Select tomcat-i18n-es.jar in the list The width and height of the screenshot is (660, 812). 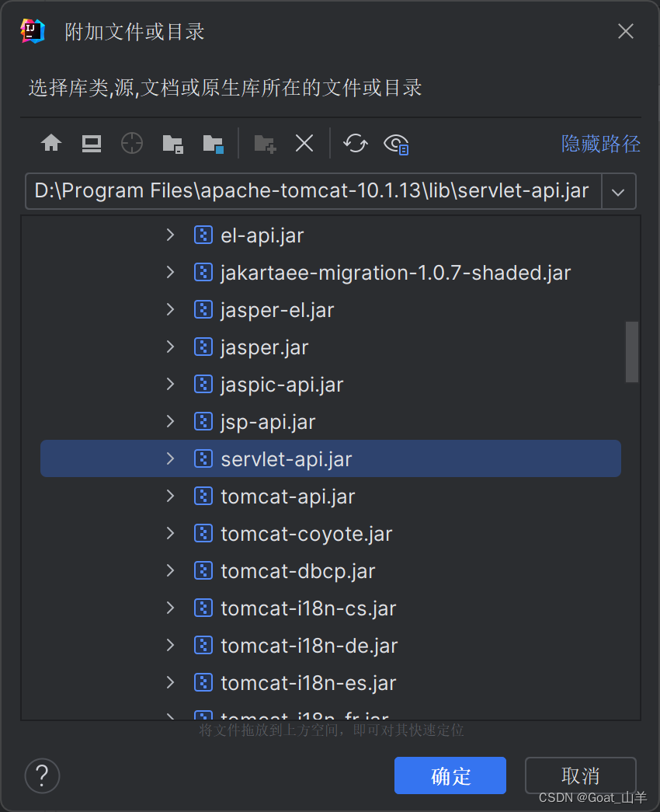click(x=308, y=683)
